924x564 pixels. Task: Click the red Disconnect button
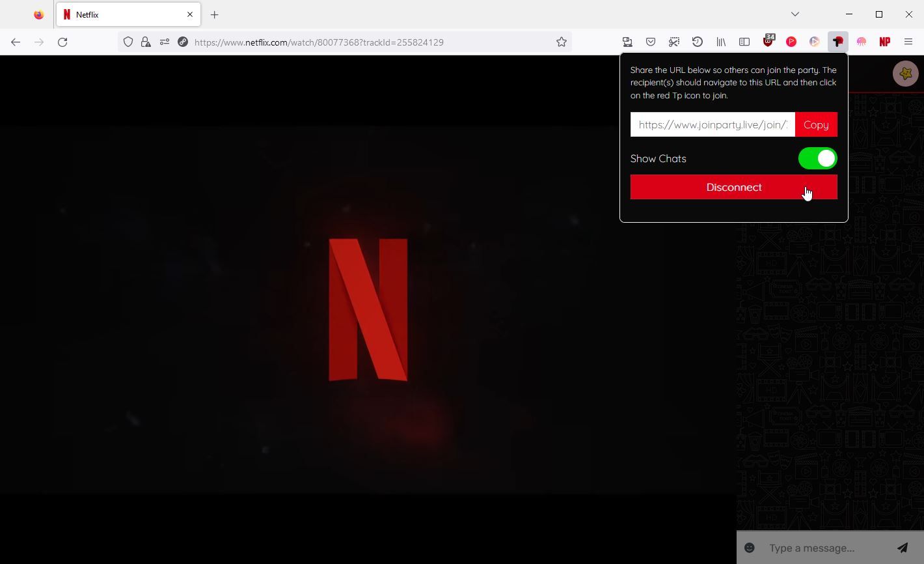coord(733,187)
